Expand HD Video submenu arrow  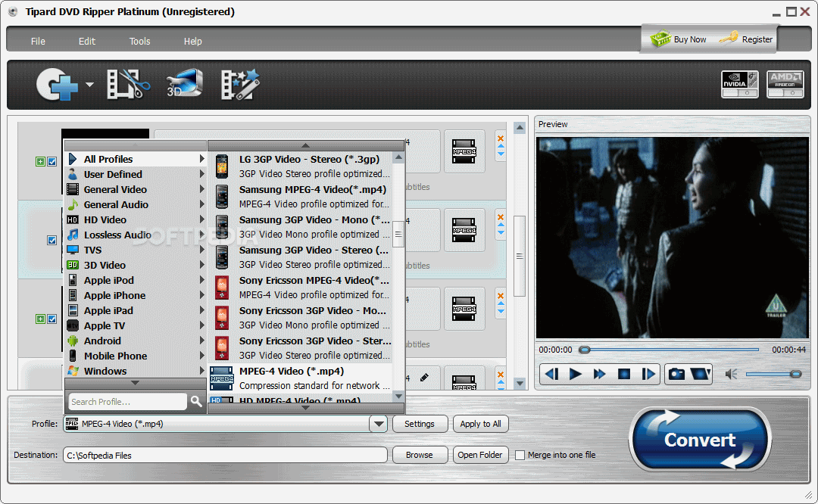click(202, 219)
